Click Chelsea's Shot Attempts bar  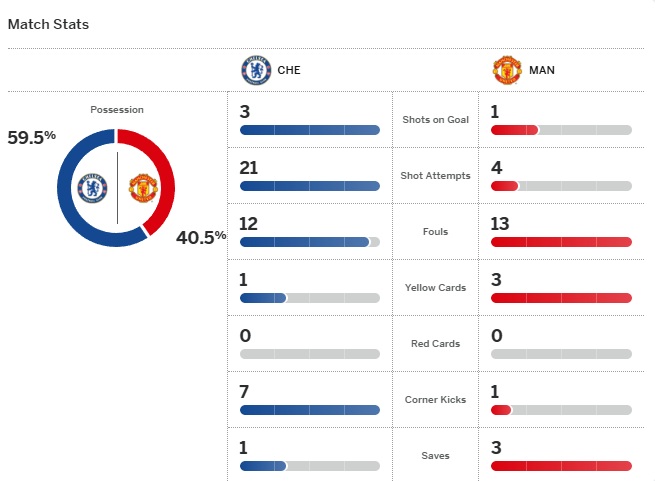click(310, 186)
